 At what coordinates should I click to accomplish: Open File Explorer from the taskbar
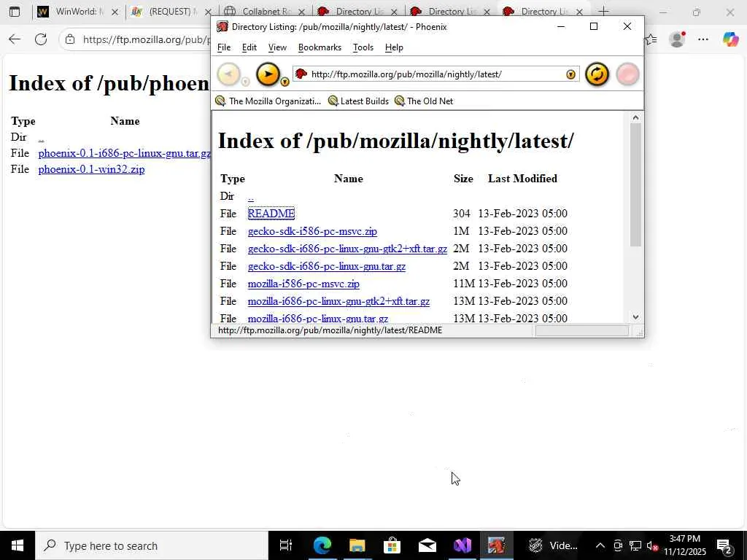click(357, 545)
